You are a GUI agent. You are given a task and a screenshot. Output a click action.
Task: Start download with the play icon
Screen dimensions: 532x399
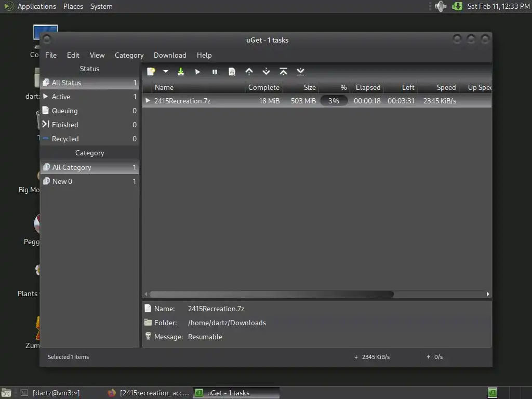point(197,72)
